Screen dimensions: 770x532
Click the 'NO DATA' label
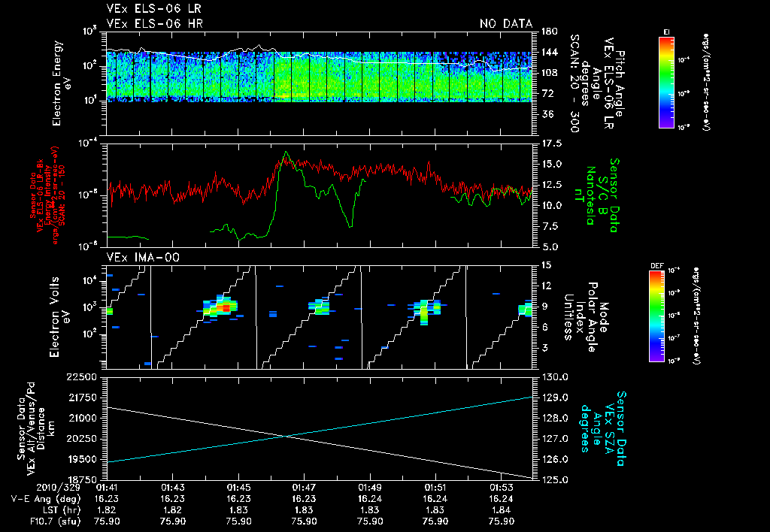(506, 23)
